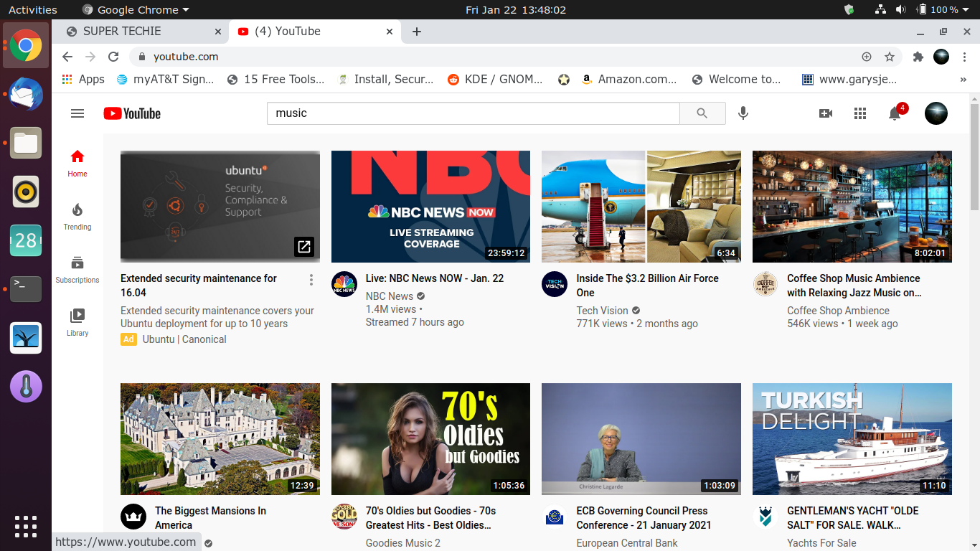Show Applications grid in dock
Screen dimensions: 980x551
pos(26,527)
